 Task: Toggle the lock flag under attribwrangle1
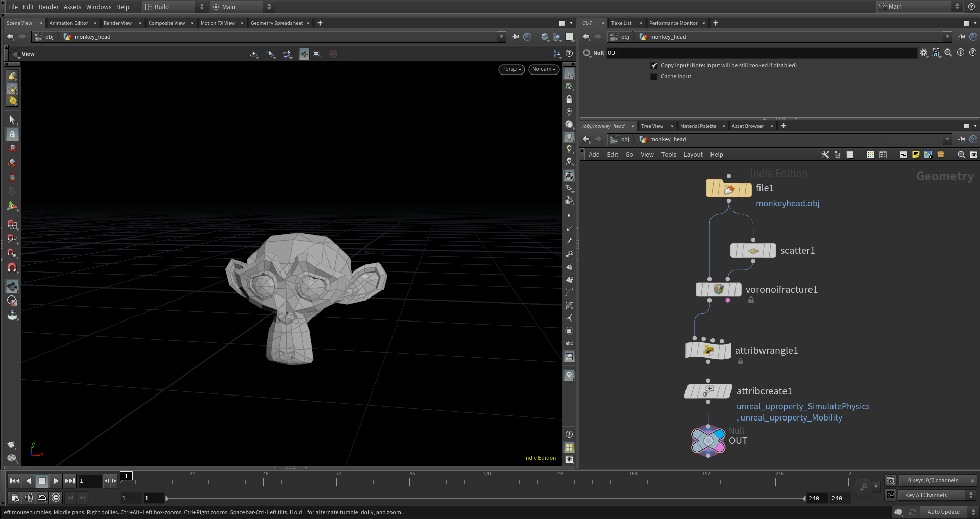(x=740, y=361)
